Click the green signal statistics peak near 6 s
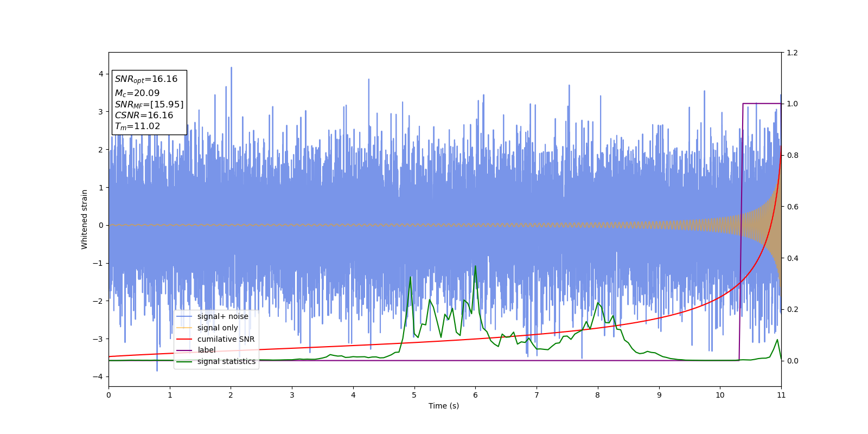The image size is (868, 434). pos(475,266)
